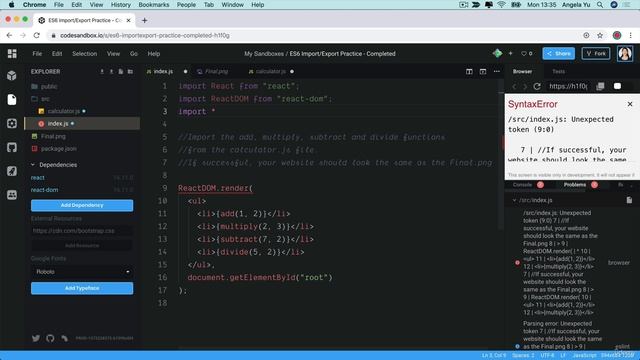Collapse the /src/index.js problems group

(x=533, y=200)
